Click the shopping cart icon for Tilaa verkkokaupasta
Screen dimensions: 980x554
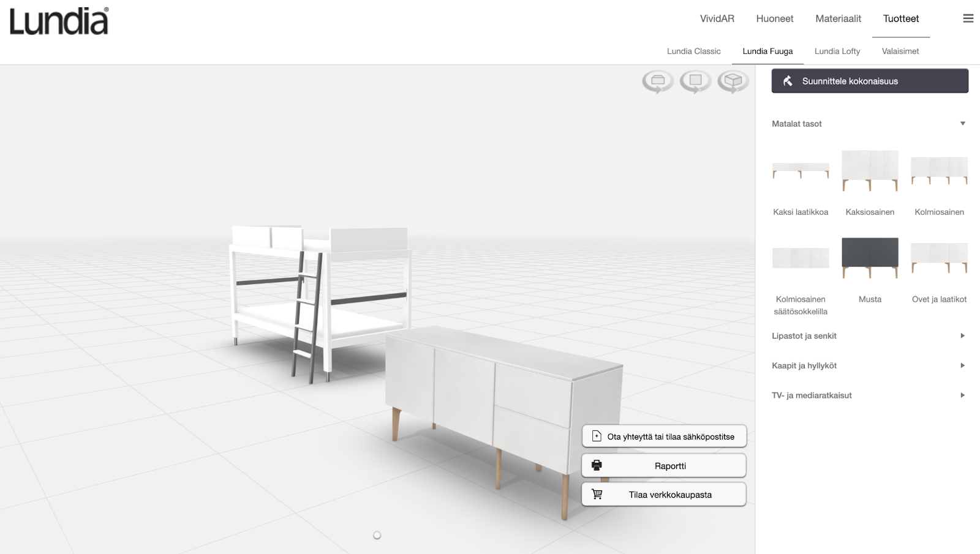pyautogui.click(x=597, y=493)
